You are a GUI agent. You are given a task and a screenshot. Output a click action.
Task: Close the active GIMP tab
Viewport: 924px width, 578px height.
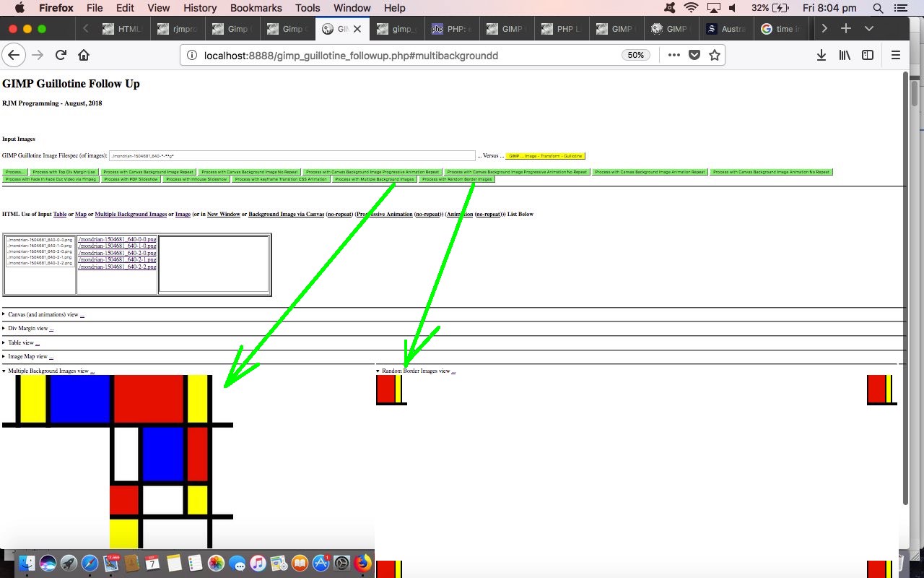point(357,29)
